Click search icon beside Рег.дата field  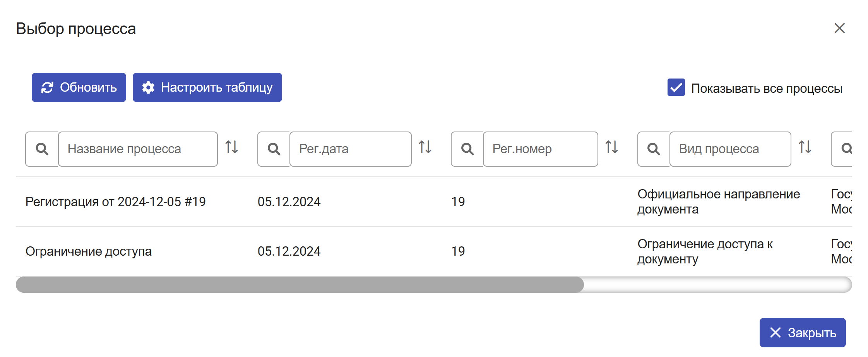point(274,149)
